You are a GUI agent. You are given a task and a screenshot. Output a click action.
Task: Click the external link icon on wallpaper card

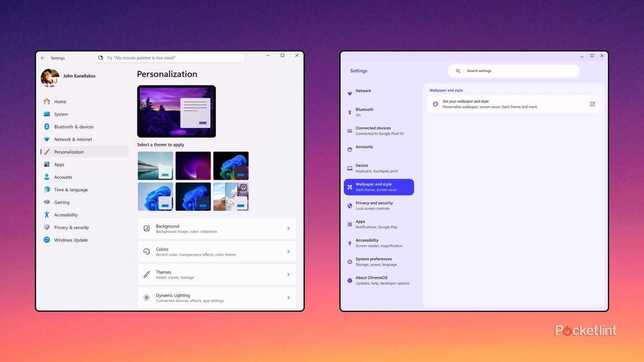pos(592,104)
